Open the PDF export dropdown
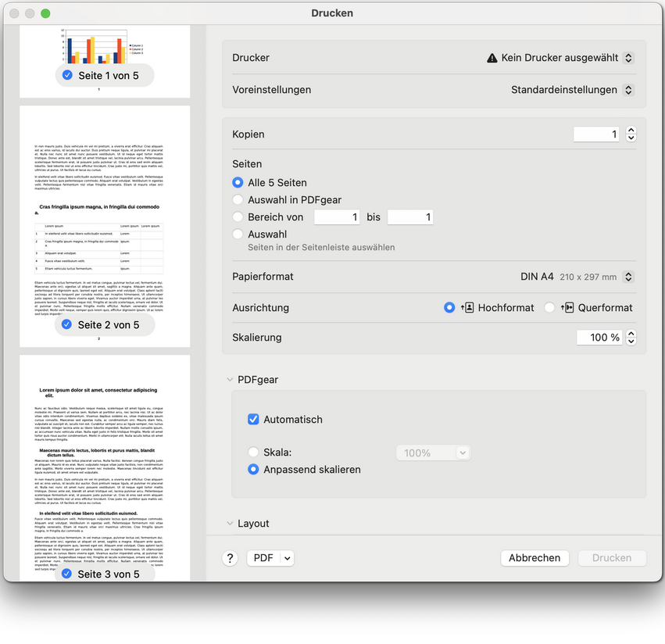Image resolution: width=665 pixels, height=644 pixels. [x=270, y=557]
